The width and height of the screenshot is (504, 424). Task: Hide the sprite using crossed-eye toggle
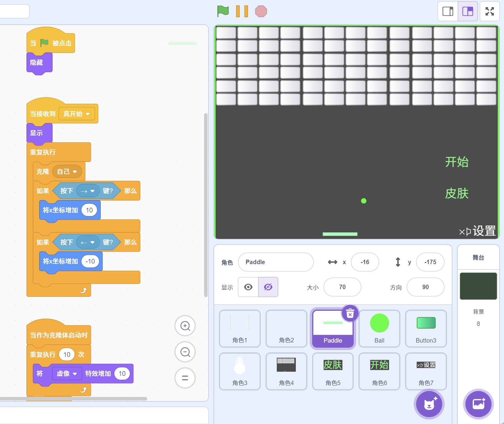pyautogui.click(x=268, y=287)
